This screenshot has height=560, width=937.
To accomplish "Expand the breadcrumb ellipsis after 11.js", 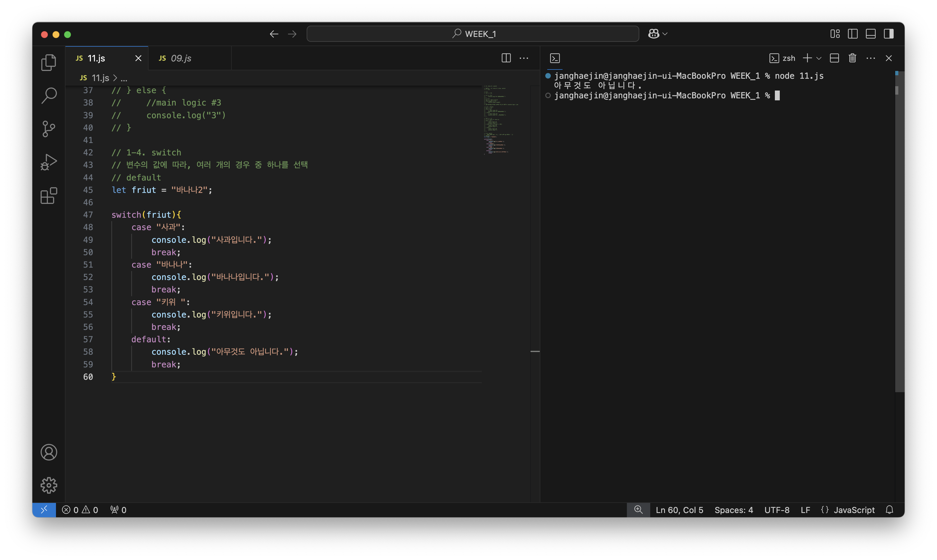I will tap(124, 78).
